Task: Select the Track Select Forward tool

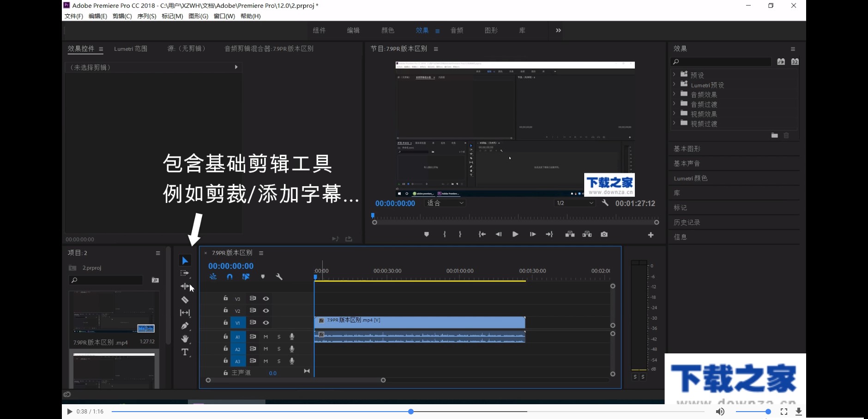Action: pyautogui.click(x=185, y=273)
